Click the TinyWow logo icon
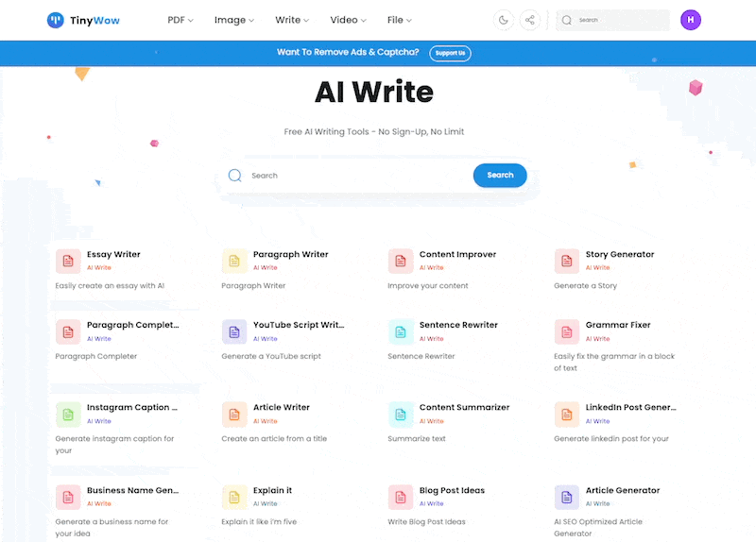Image resolution: width=756 pixels, height=542 pixels. (55, 20)
